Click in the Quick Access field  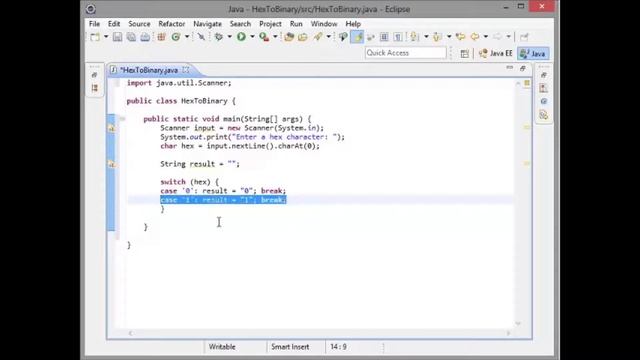405,53
